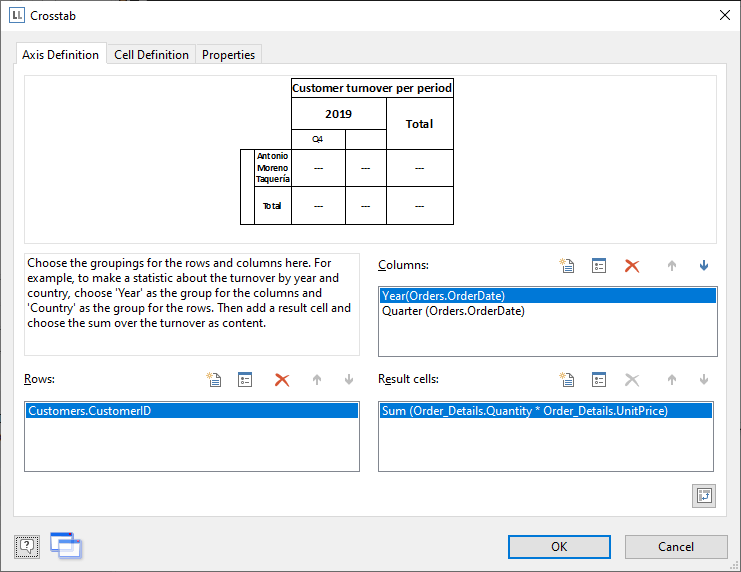Cancel the Crosstab dialog
This screenshot has width=741, height=572.
click(x=676, y=546)
